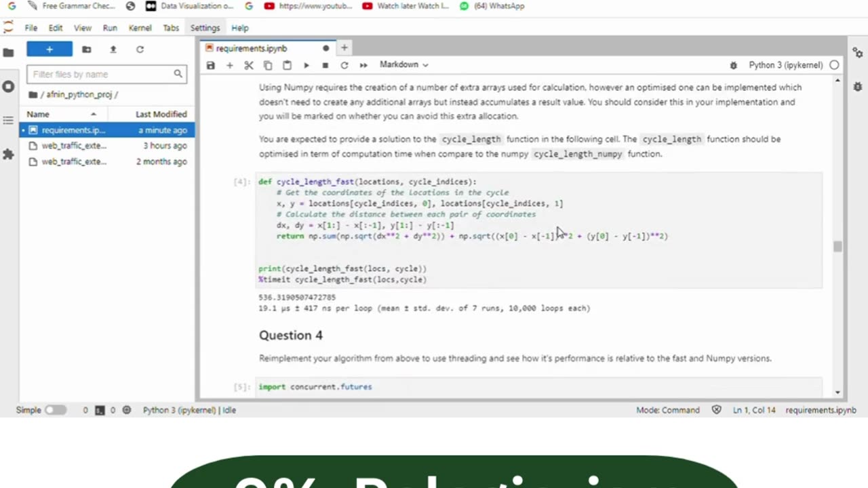Add a new tab with plus icon

tap(344, 48)
